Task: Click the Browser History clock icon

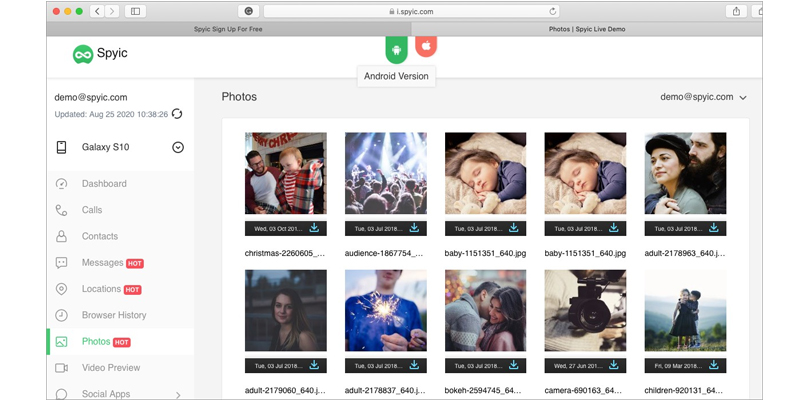Action: tap(61, 315)
